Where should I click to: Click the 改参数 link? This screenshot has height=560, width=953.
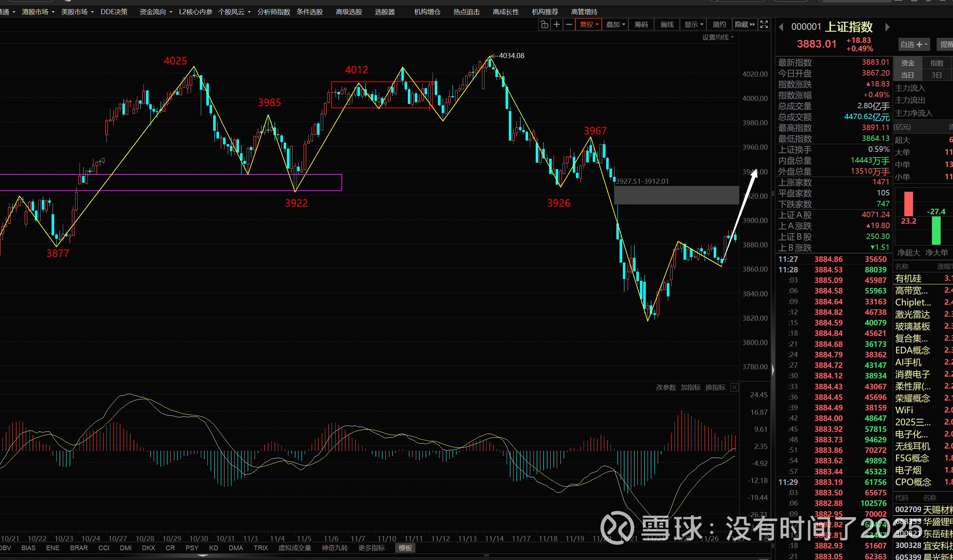(666, 387)
